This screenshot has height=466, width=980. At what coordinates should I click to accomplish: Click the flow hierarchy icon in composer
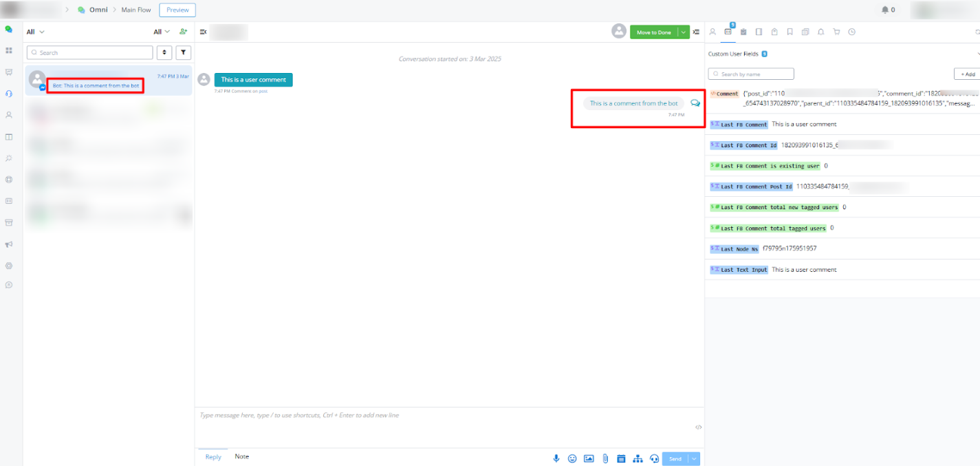coord(638,458)
